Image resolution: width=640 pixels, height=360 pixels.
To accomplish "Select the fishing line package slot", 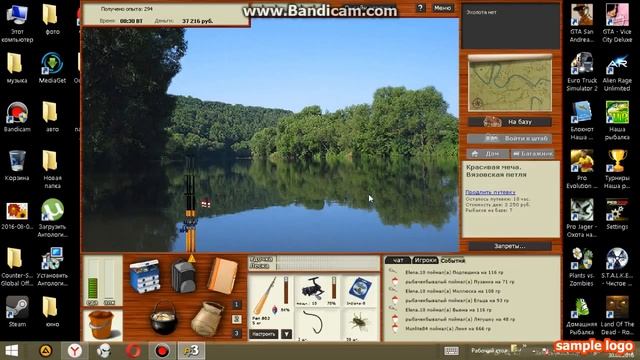I will (x=360, y=291).
